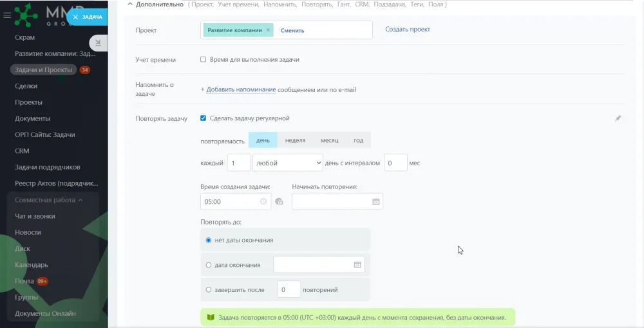Click the Теги header shortcut link
Screen dimensions: 644x328
point(417,5)
